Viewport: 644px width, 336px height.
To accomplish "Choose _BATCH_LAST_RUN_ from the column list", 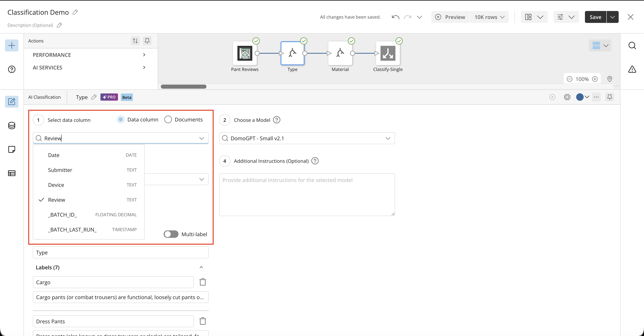I will (89, 230).
